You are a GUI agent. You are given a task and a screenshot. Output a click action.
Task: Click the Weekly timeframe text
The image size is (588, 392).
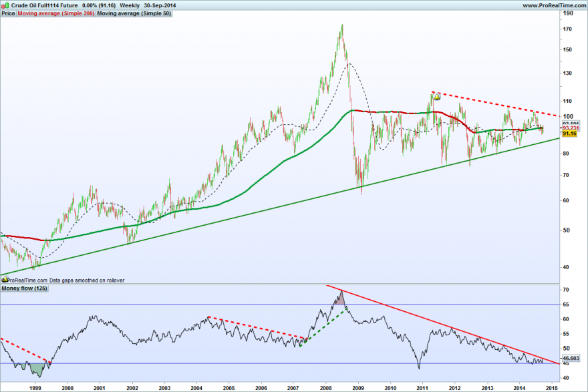point(130,5)
